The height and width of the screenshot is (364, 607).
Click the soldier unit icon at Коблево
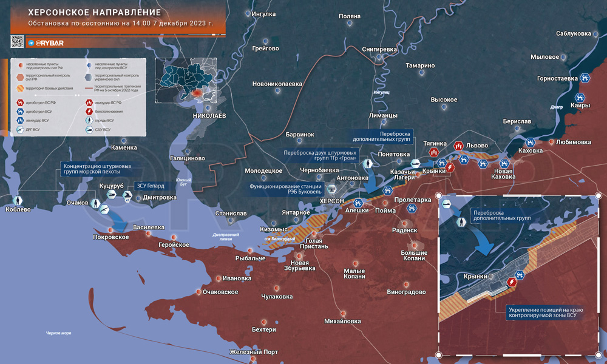point(17,200)
